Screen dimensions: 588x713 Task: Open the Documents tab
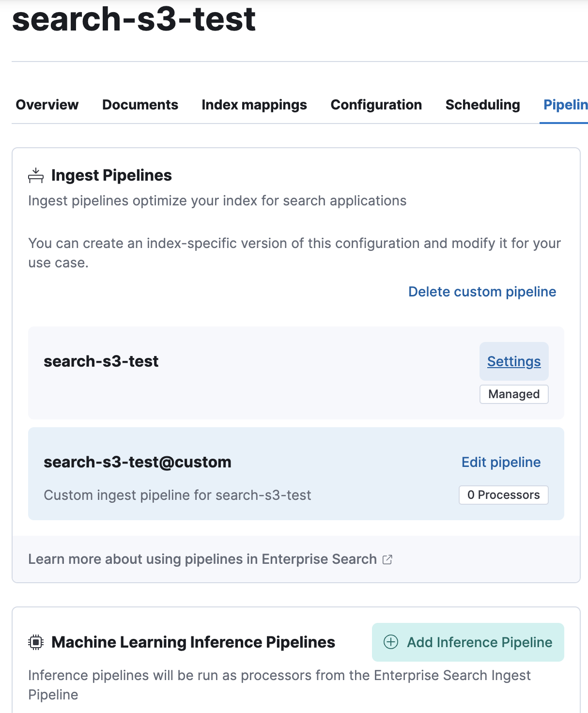[x=140, y=105]
